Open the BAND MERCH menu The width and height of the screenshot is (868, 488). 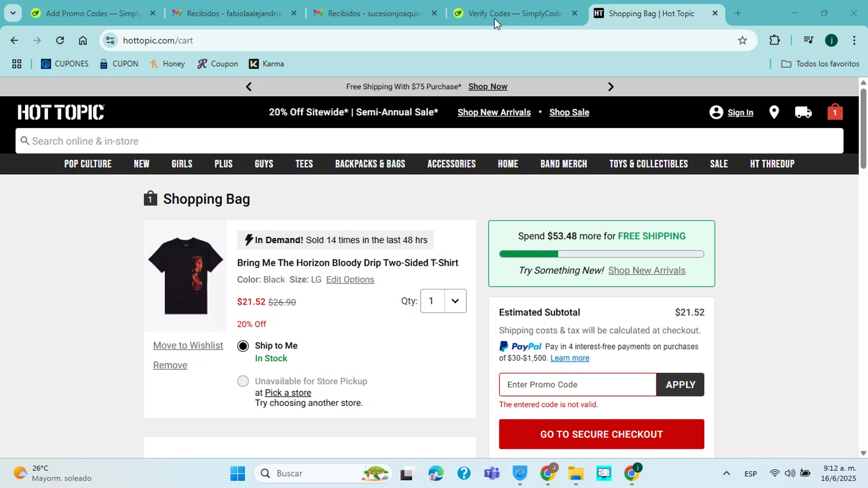coord(564,164)
